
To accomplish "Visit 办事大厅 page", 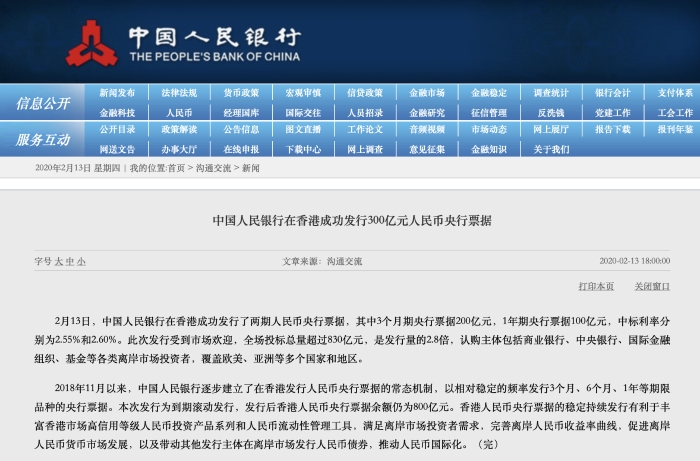I will (x=179, y=149).
